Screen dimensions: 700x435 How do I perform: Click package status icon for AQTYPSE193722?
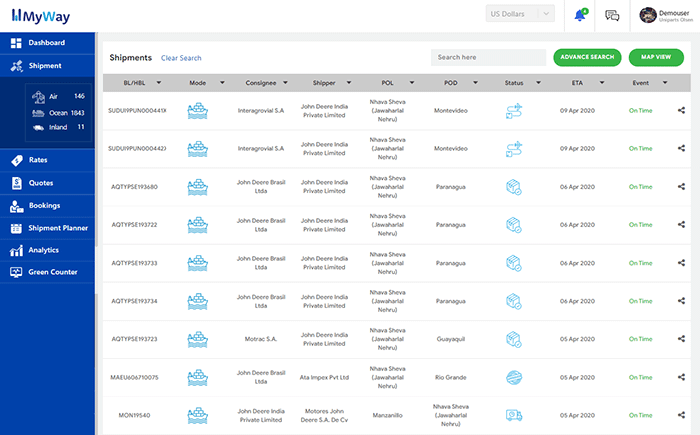point(514,225)
